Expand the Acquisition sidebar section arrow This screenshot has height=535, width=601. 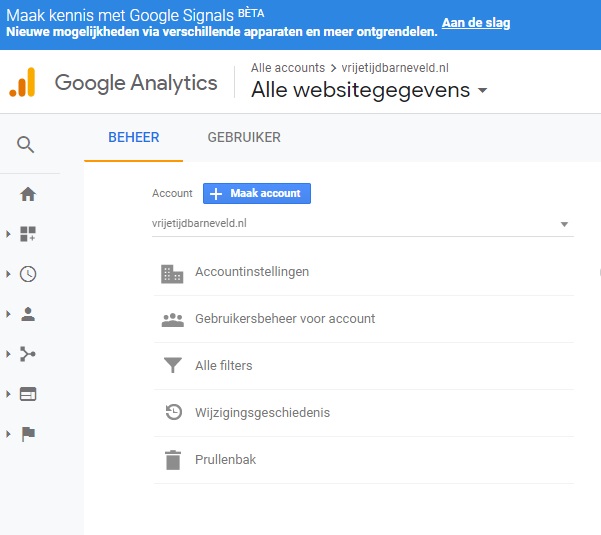click(8, 354)
